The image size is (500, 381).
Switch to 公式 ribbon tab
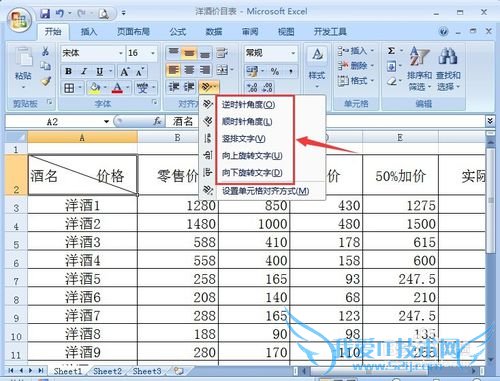pos(178,32)
